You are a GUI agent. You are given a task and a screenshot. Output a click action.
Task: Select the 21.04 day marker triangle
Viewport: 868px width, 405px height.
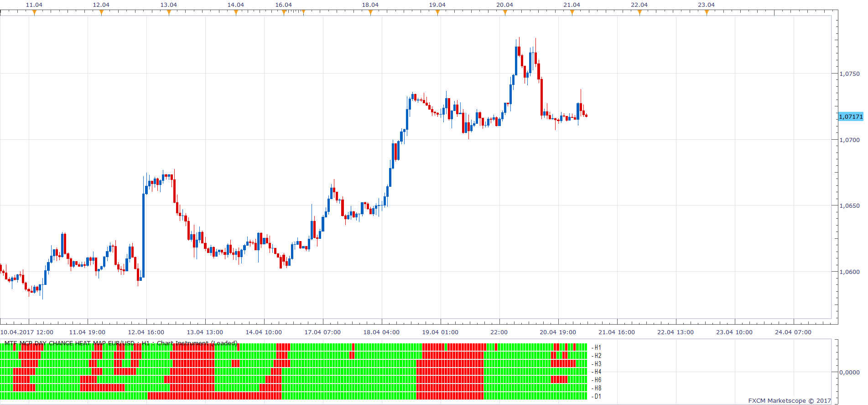point(572,13)
